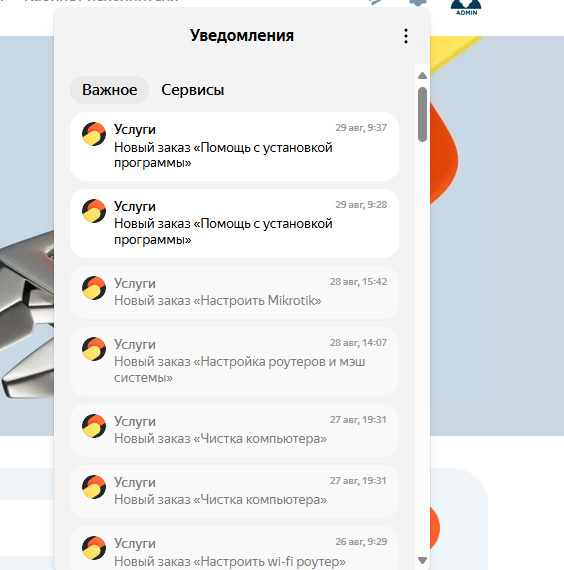Click the notifications list scrollbar thumb

(422, 115)
